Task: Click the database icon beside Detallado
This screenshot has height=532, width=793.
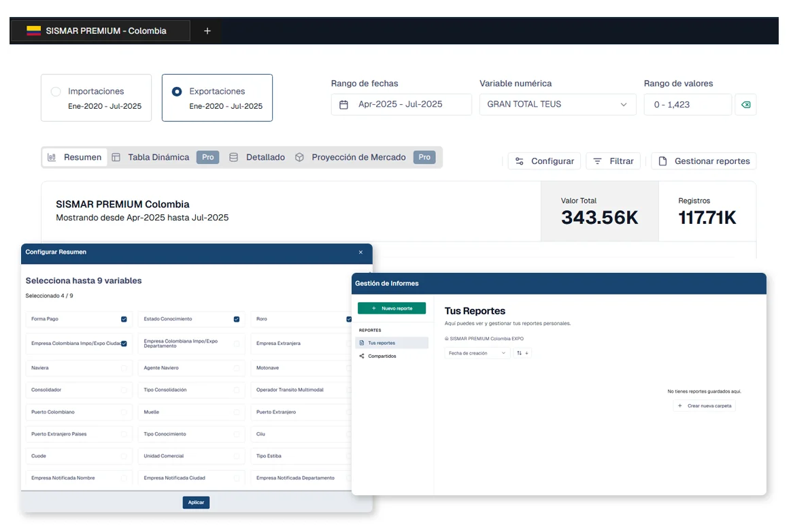Action: [x=234, y=157]
